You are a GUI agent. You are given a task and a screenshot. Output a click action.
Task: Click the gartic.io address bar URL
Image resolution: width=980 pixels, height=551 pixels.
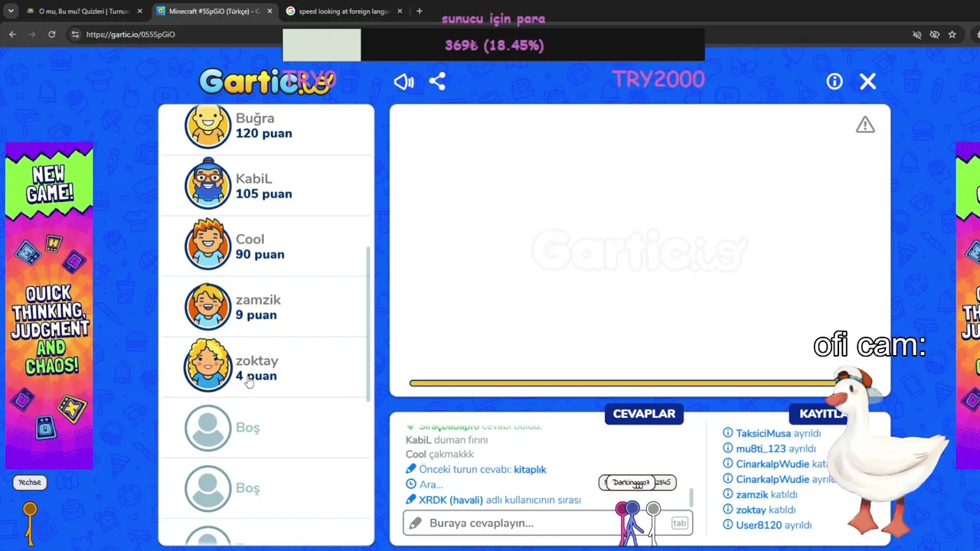click(x=130, y=34)
